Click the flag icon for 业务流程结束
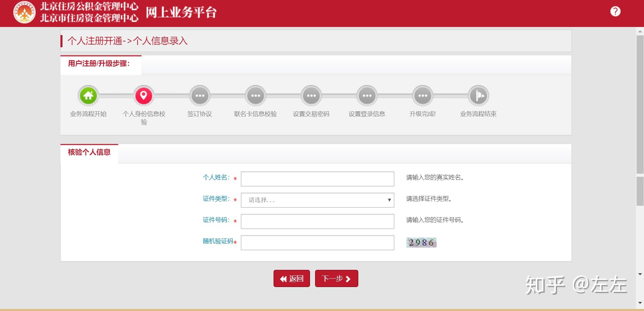Viewport: 644px width, 311px height. point(478,95)
